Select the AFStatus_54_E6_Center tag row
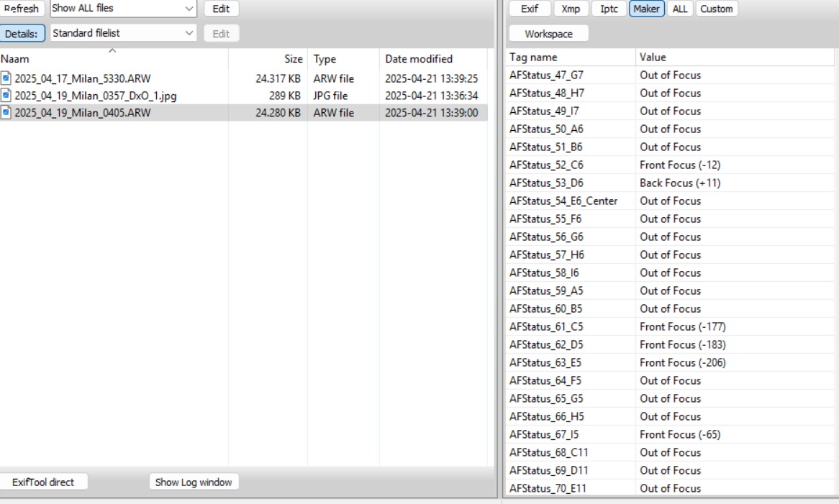Image resolution: width=839 pixels, height=504 pixels. [669, 201]
